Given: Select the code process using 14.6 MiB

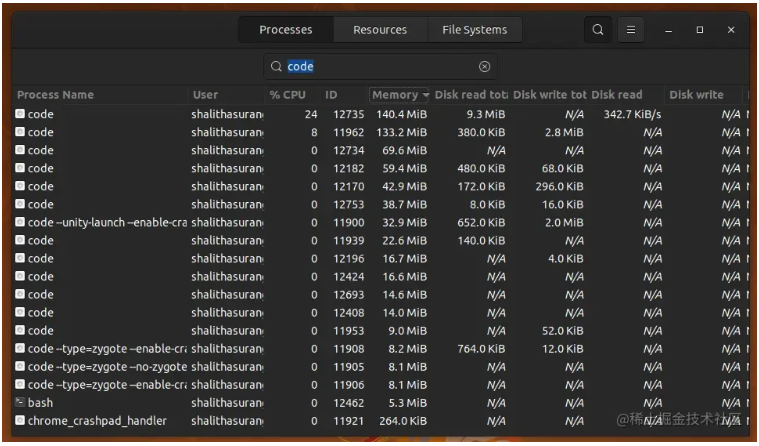Looking at the screenshot, I should coord(380,294).
